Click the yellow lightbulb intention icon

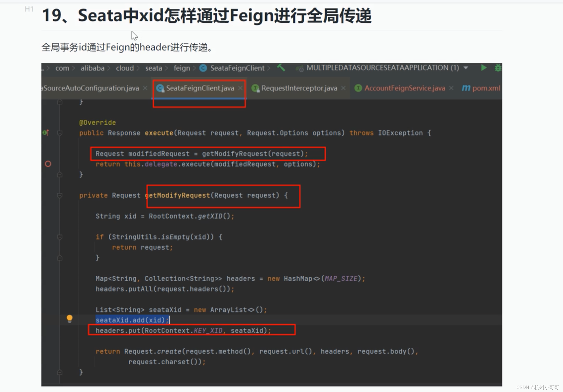(x=70, y=318)
